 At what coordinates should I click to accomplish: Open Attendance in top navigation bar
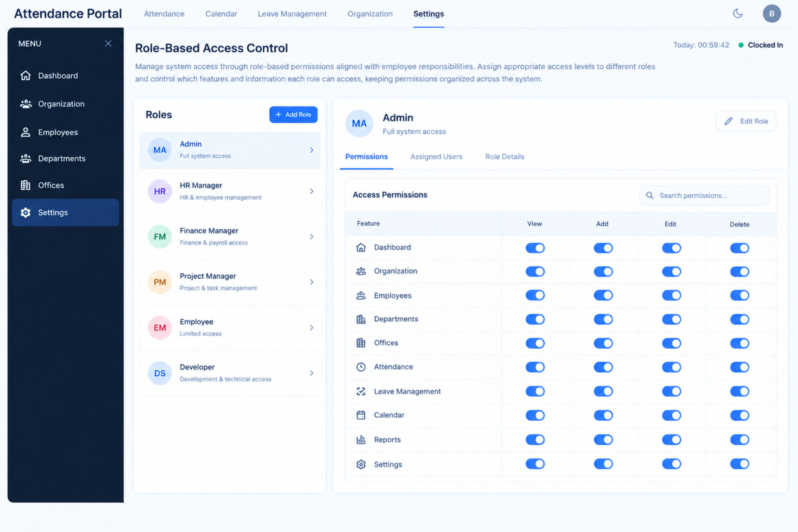pyautogui.click(x=164, y=14)
